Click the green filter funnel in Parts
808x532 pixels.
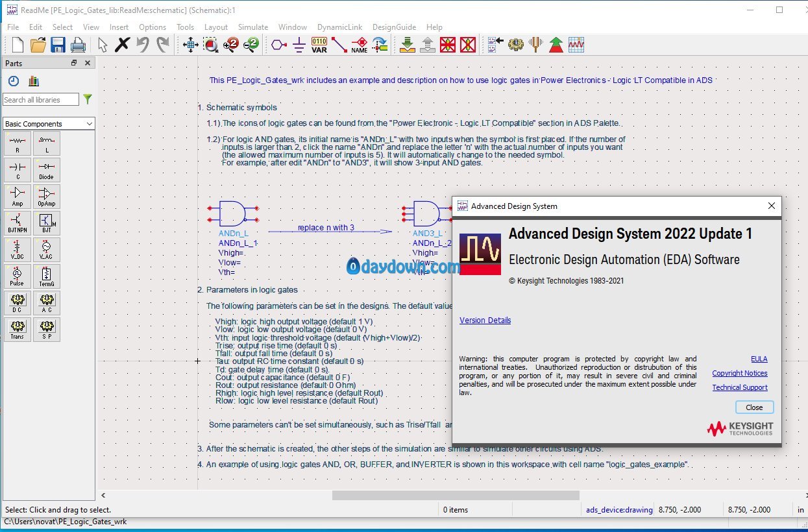point(88,99)
